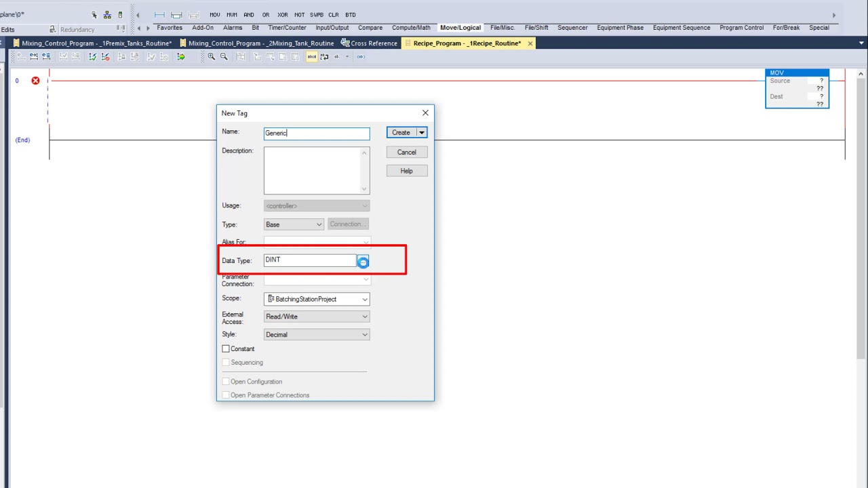Enable the Constant checkbox
Screen dimensions: 868x488
coord(226,349)
